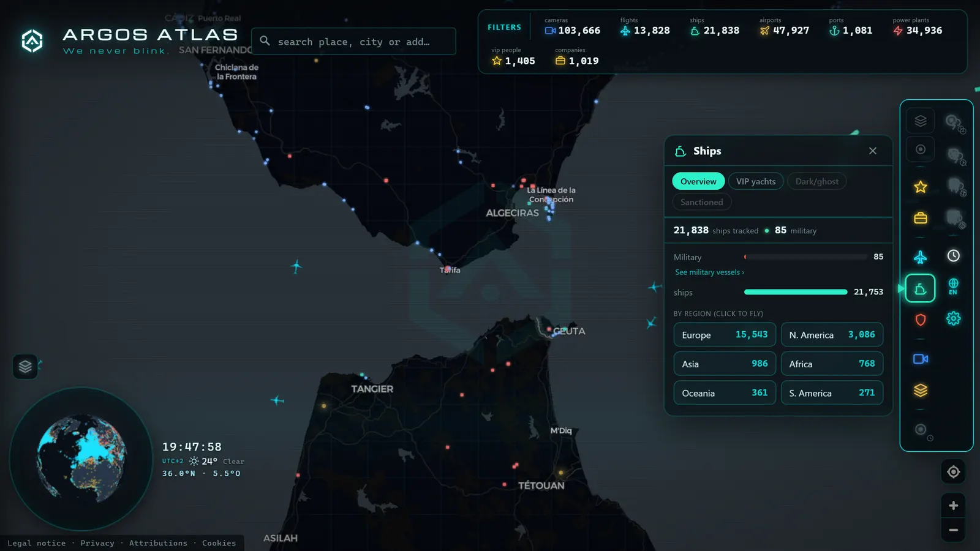Toggle the flights filter 13,828
Image resolution: width=980 pixels, height=551 pixels.
[646, 26]
